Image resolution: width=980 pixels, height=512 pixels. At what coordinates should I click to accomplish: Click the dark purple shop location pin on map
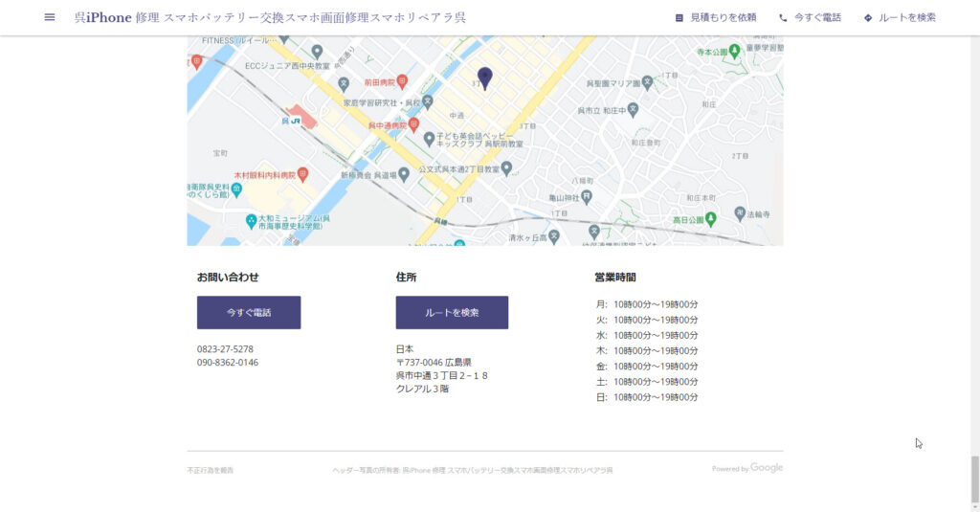point(485,78)
